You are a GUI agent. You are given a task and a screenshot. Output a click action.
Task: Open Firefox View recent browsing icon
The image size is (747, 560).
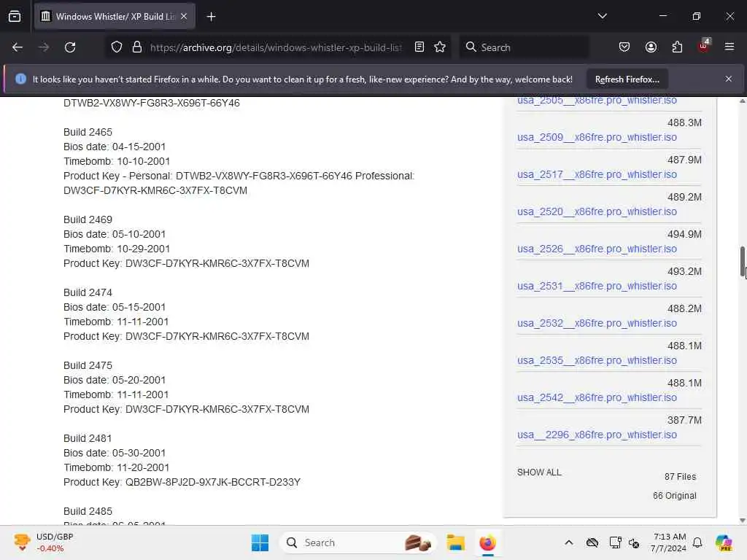pos(15,16)
